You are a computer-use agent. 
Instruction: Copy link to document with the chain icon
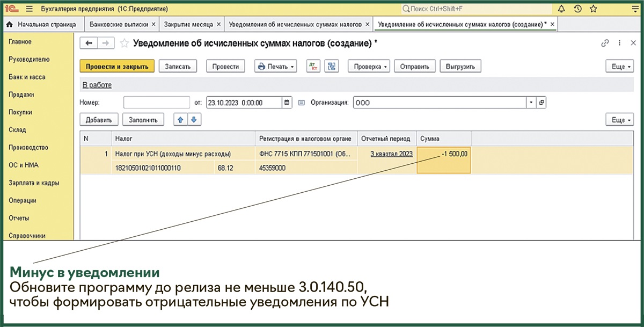[605, 43]
